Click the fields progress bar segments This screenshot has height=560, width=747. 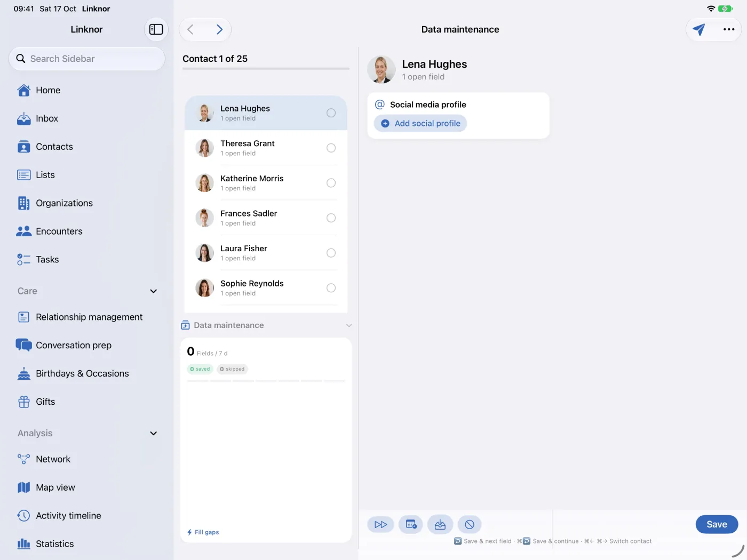pyautogui.click(x=266, y=381)
